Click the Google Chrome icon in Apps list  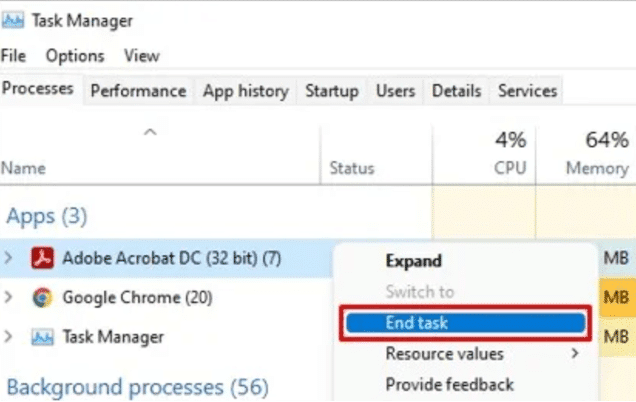pyautogui.click(x=43, y=297)
